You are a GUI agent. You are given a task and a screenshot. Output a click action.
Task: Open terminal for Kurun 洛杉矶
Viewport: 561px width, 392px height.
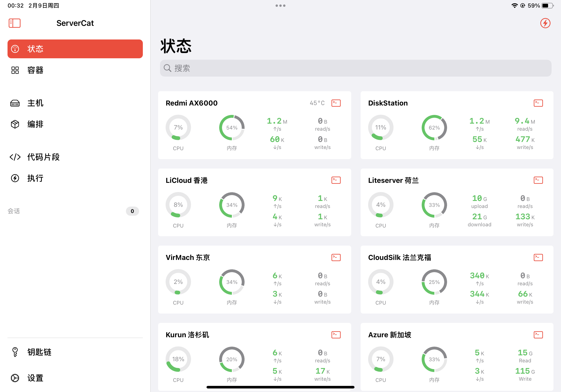pyautogui.click(x=336, y=335)
